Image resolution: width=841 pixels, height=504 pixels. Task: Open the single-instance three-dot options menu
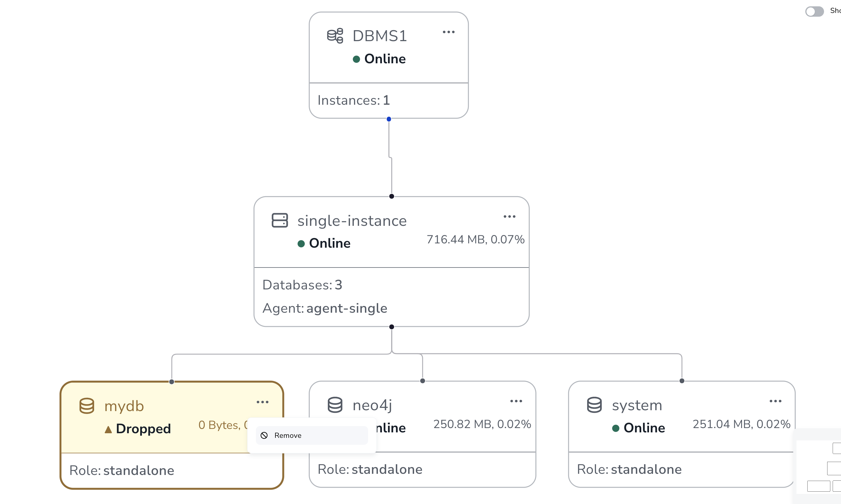click(x=509, y=217)
